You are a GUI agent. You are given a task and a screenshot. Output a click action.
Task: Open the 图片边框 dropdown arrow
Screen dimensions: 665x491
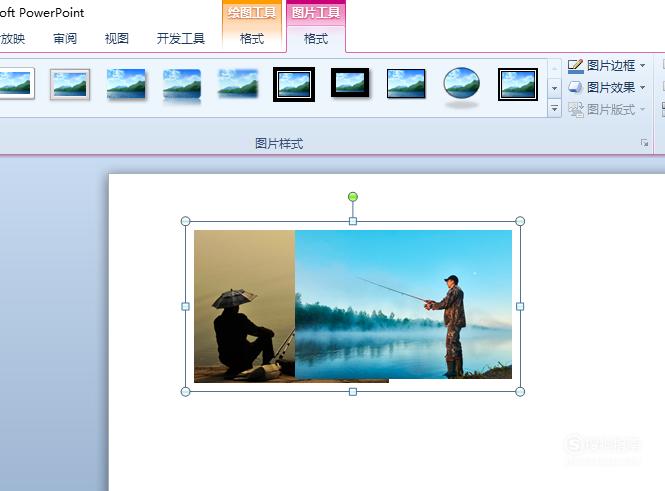[643, 66]
